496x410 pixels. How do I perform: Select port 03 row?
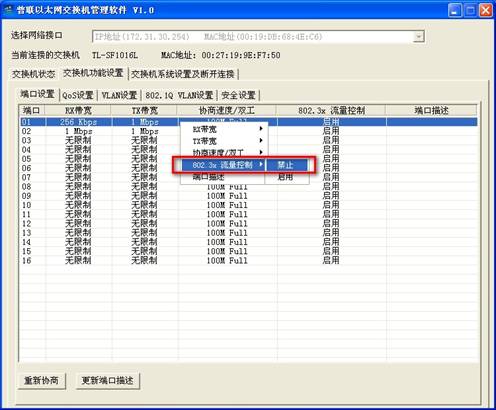tap(248, 140)
